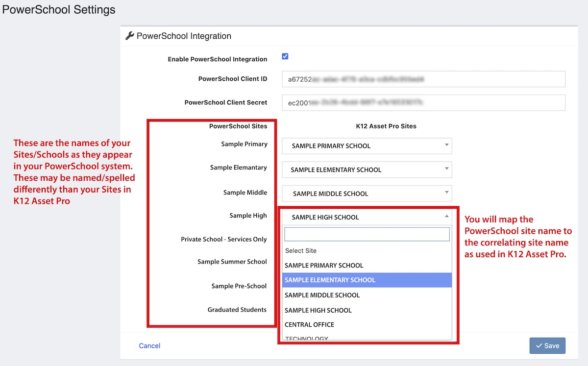Open the Sample Primary site dropdown
Viewport: 588px width, 366px height.
tap(367, 146)
